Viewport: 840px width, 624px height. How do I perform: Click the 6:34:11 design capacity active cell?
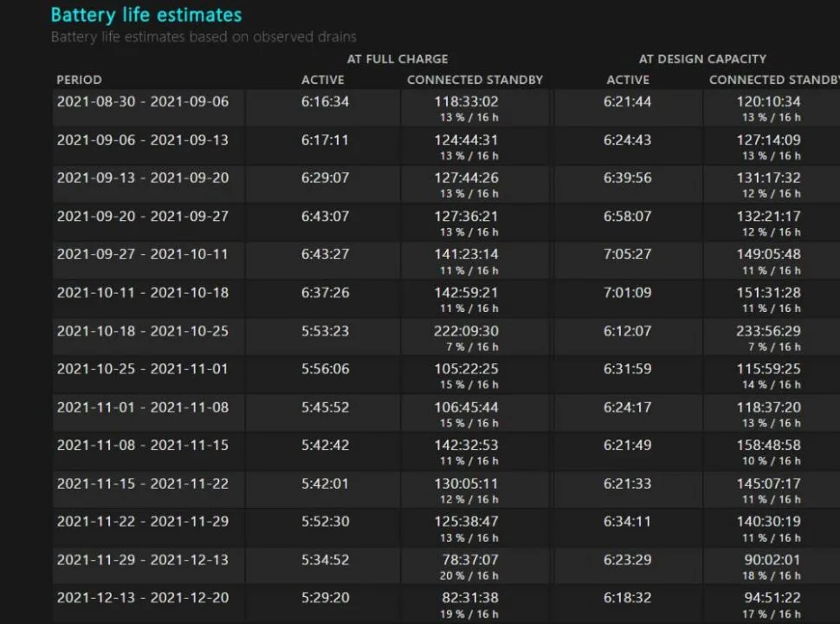pos(627,522)
